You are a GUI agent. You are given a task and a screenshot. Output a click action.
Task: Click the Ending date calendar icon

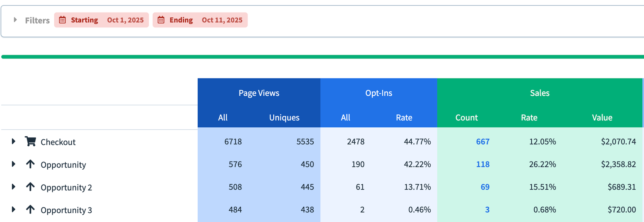pyautogui.click(x=161, y=20)
